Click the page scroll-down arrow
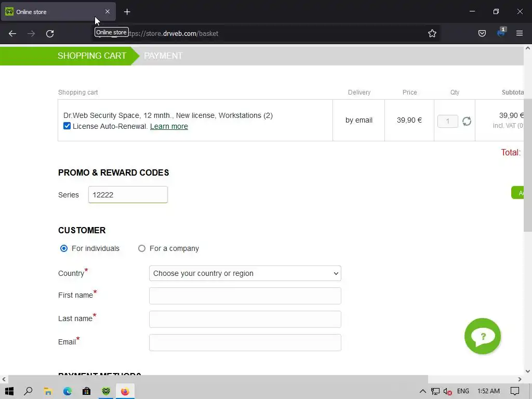Viewport: 532px width, 399px height. (528, 371)
